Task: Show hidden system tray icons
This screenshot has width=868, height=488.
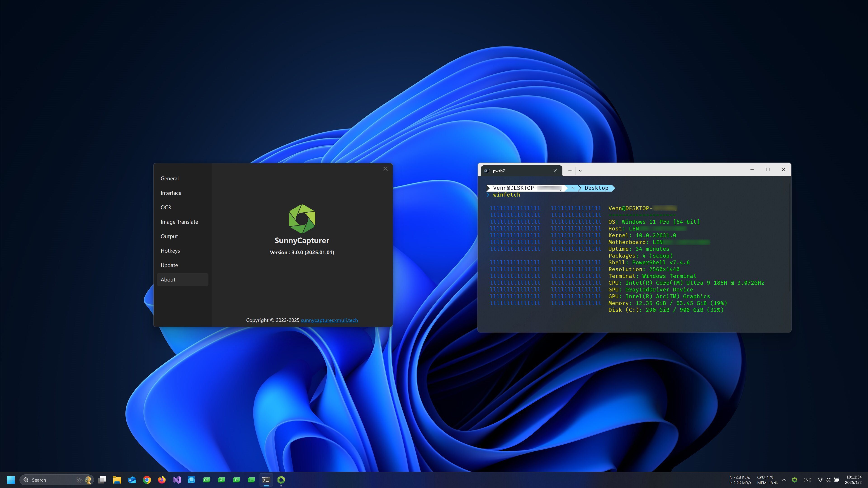Action: pyautogui.click(x=784, y=480)
